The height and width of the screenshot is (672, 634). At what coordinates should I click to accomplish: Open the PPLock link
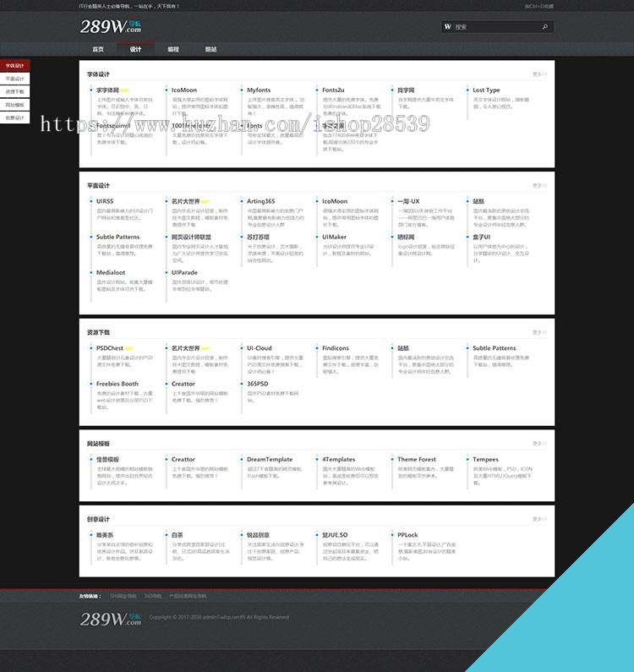407,535
